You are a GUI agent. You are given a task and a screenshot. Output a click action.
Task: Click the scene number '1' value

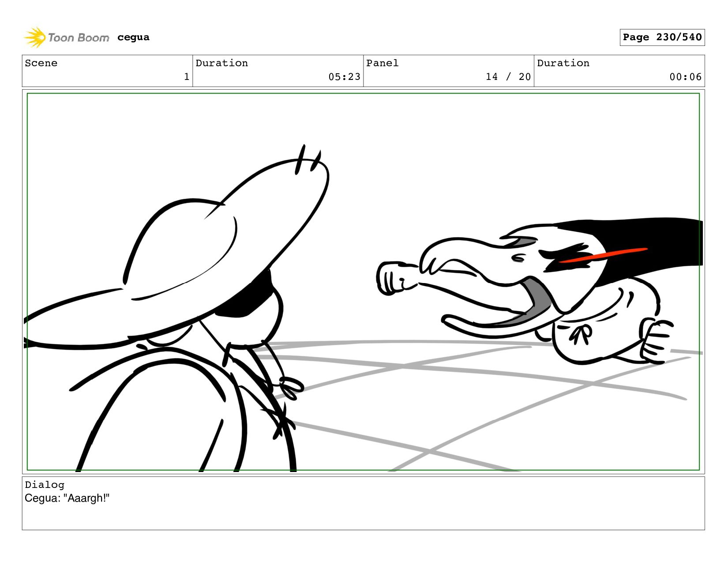tap(187, 77)
